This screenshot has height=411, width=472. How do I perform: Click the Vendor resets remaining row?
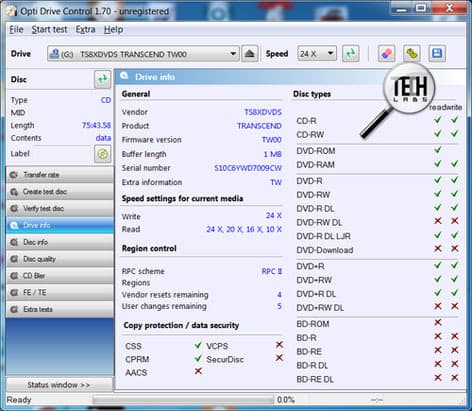point(202,295)
